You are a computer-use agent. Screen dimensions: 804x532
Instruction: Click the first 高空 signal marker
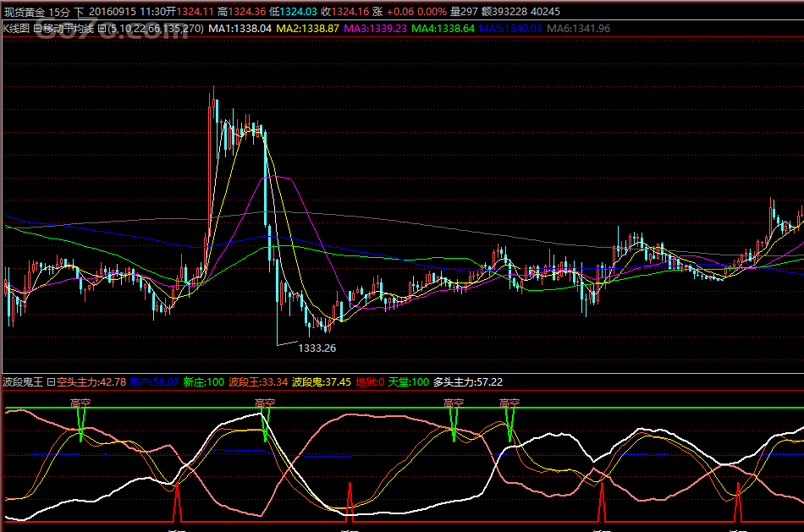(x=81, y=403)
